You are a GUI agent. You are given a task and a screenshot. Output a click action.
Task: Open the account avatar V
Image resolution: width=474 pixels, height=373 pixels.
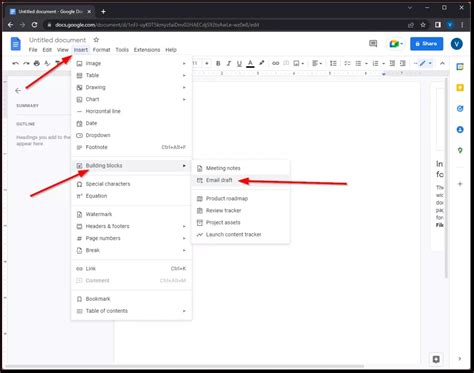pyautogui.click(x=457, y=44)
